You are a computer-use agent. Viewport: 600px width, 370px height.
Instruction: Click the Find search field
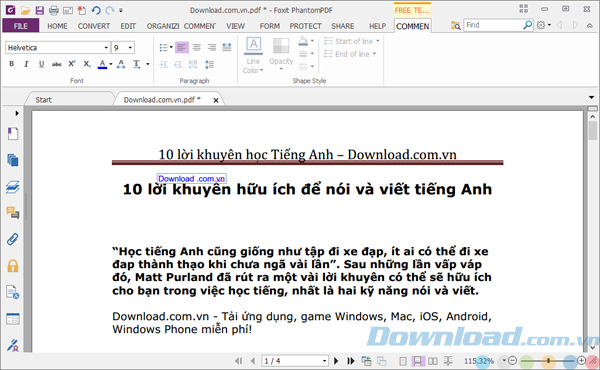[x=492, y=25]
